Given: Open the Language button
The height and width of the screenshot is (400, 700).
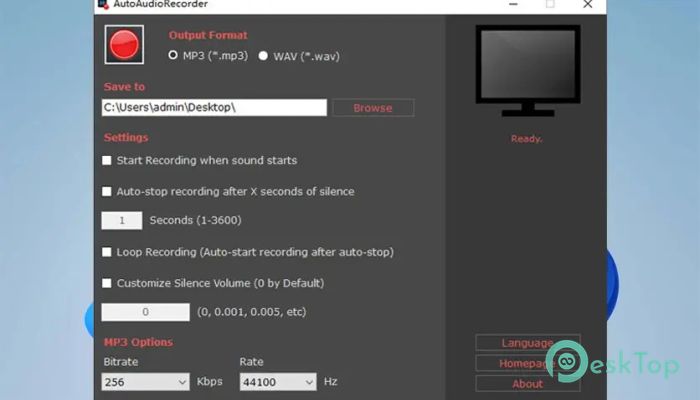Looking at the screenshot, I should [528, 343].
